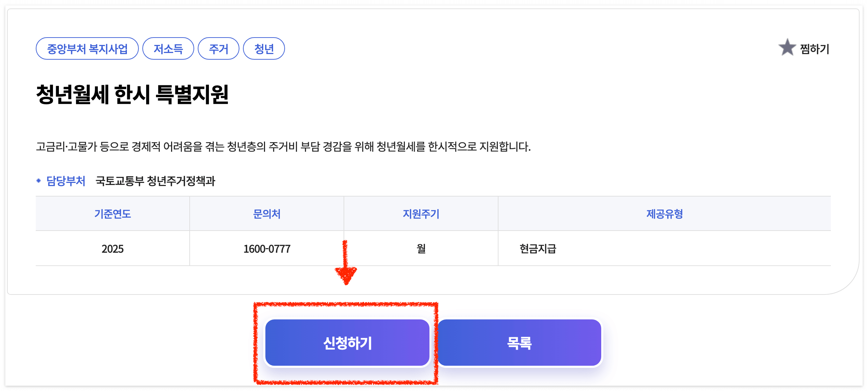Click the 담당부처 label
The height and width of the screenshot is (391, 868).
(x=66, y=181)
